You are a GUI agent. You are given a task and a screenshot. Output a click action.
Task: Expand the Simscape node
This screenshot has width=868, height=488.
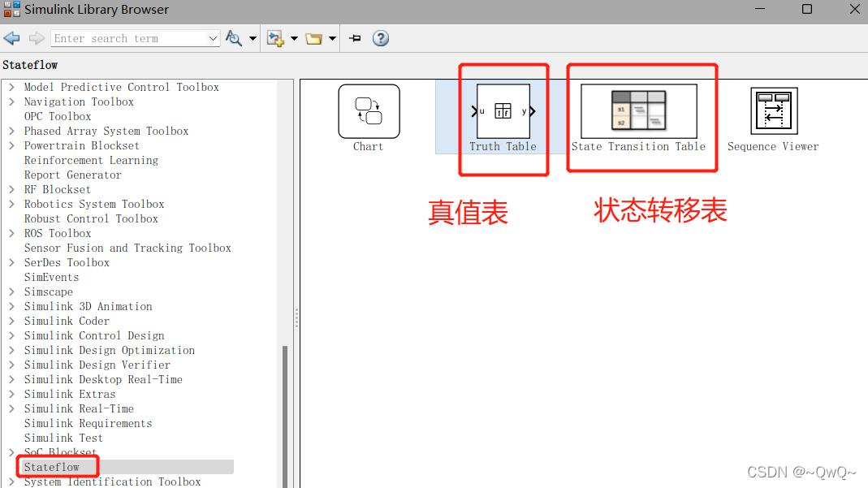[11, 292]
